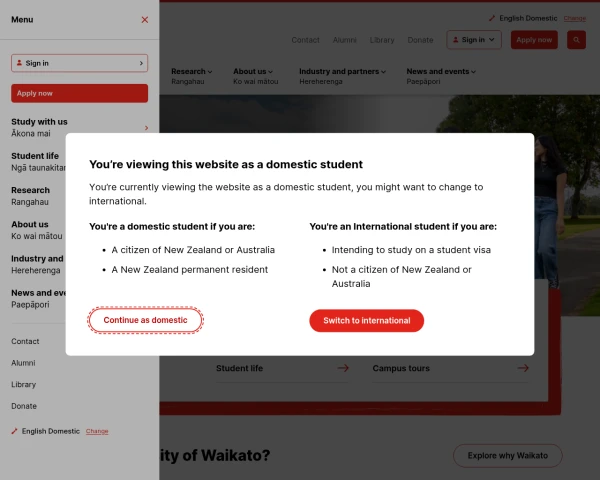
Task: Open Industry and partners menu
Action: point(342,72)
